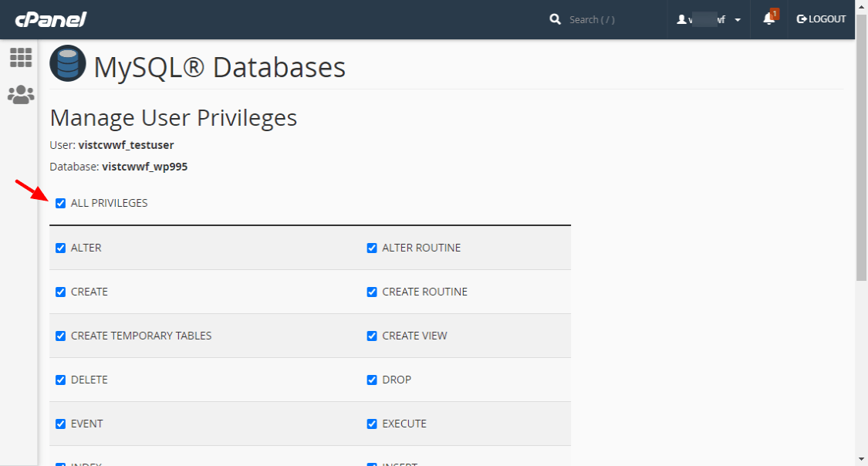Click the cPanel logo
Screen dimensions: 868x466
pos(50,19)
